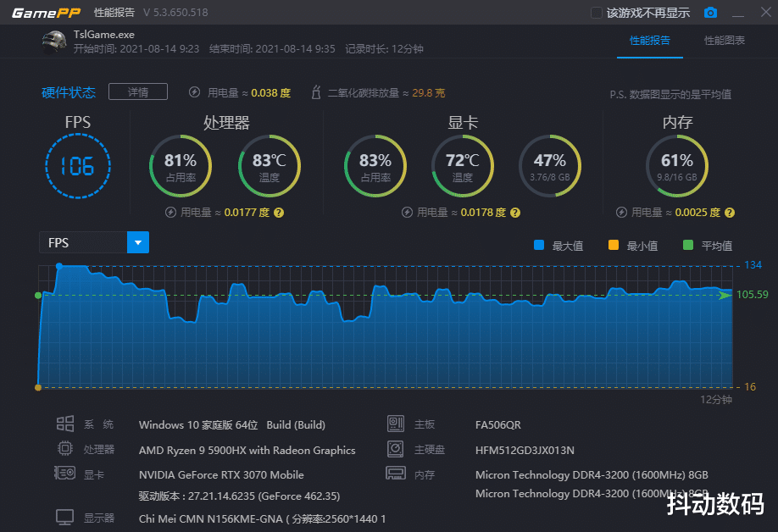Click the CPU usage 81% gauge
Viewport: 778px width, 532px height.
(x=181, y=166)
